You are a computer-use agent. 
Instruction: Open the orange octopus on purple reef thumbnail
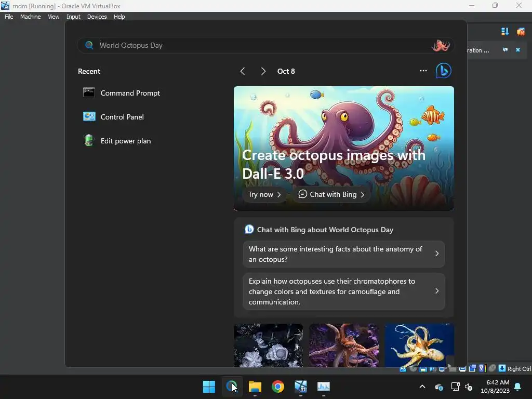pos(344,345)
